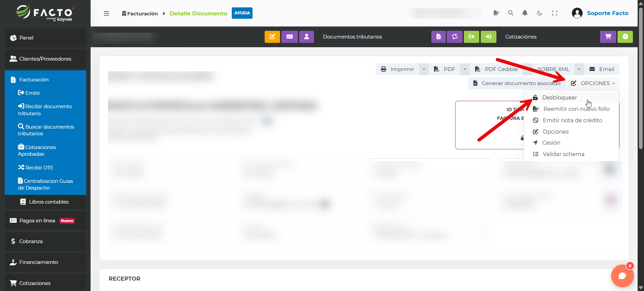Open Pagos en línea in sidebar
This screenshot has height=291, width=644.
pyautogui.click(x=45, y=221)
